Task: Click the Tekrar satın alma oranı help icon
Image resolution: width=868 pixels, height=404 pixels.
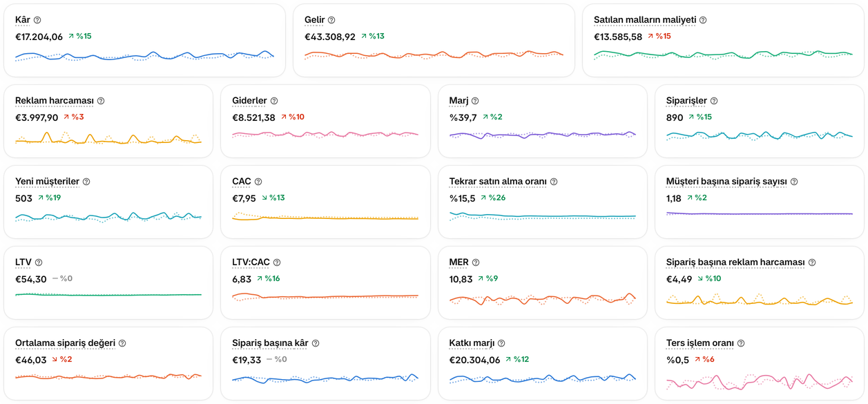Action: click(x=554, y=182)
